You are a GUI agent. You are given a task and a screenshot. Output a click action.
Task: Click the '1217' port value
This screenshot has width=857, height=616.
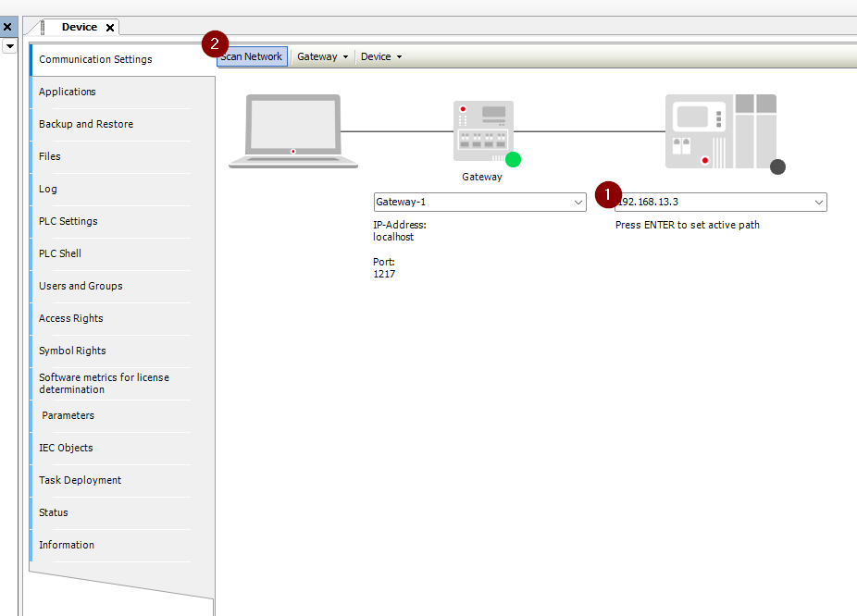pyautogui.click(x=384, y=274)
